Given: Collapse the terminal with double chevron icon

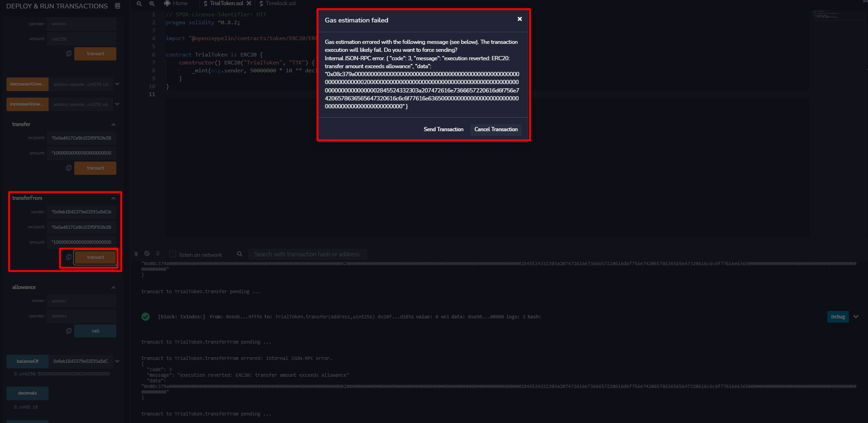Looking at the screenshot, I should pos(136,253).
